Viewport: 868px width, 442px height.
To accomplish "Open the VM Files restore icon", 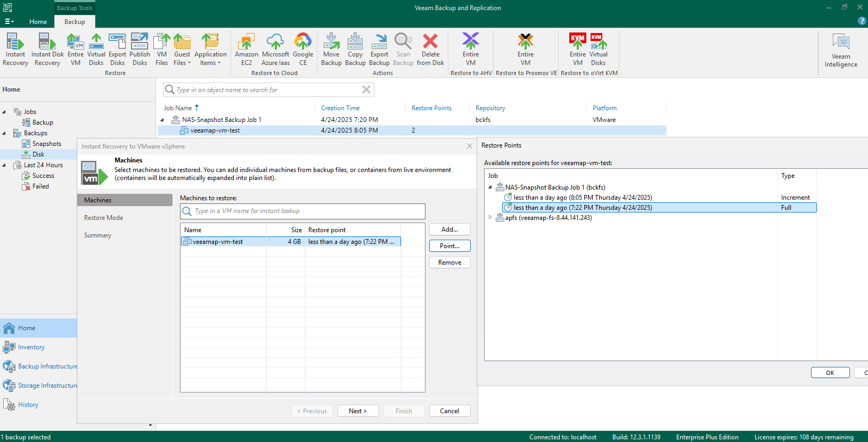I will tap(161, 50).
